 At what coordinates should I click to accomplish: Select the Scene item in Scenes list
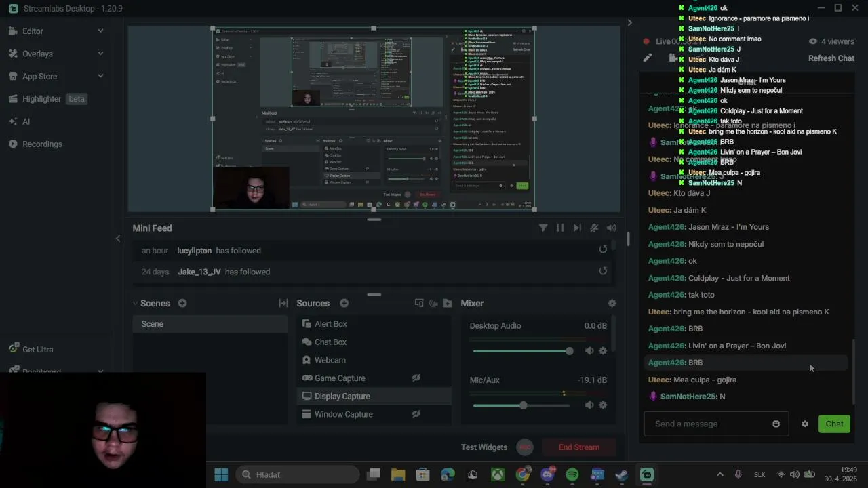click(210, 324)
